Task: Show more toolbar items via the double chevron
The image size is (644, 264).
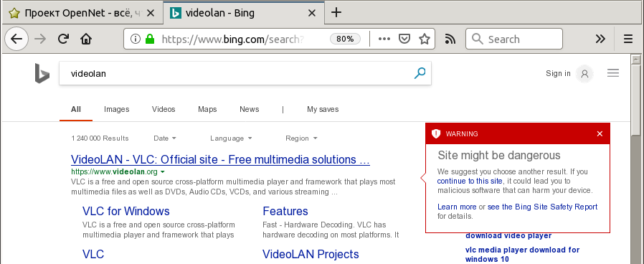Action: click(x=600, y=39)
